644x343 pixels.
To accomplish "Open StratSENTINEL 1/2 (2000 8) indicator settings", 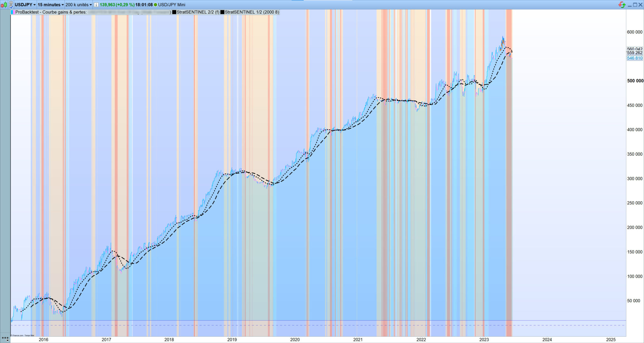I will 252,12.
